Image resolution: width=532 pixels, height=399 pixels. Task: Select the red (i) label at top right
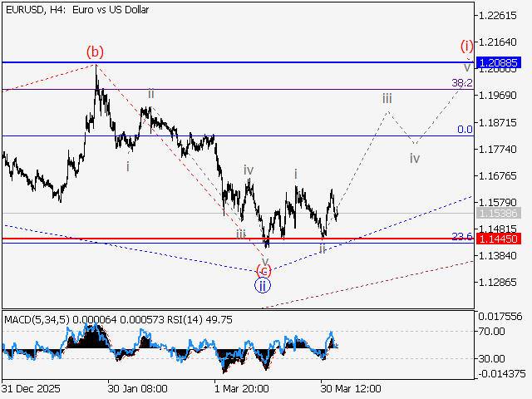467,45
